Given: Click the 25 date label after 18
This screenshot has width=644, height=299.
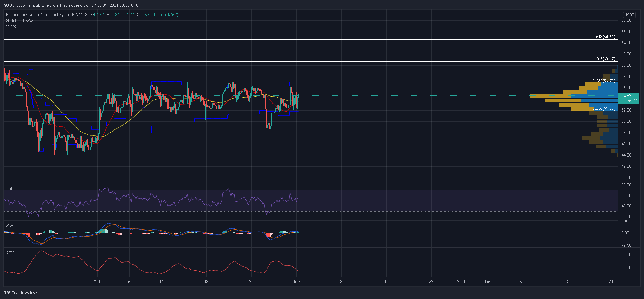Looking at the screenshot, I should [251, 282].
